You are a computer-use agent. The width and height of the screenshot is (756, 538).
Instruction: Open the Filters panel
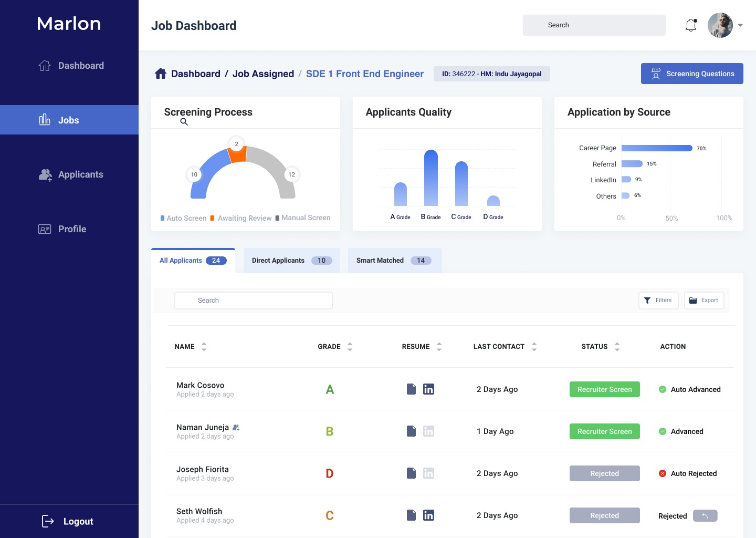pyautogui.click(x=658, y=300)
